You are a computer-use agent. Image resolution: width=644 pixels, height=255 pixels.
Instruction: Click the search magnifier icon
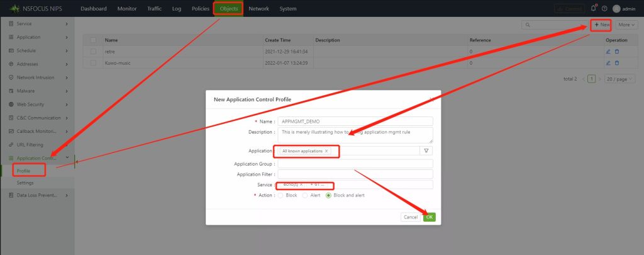click(x=528, y=25)
